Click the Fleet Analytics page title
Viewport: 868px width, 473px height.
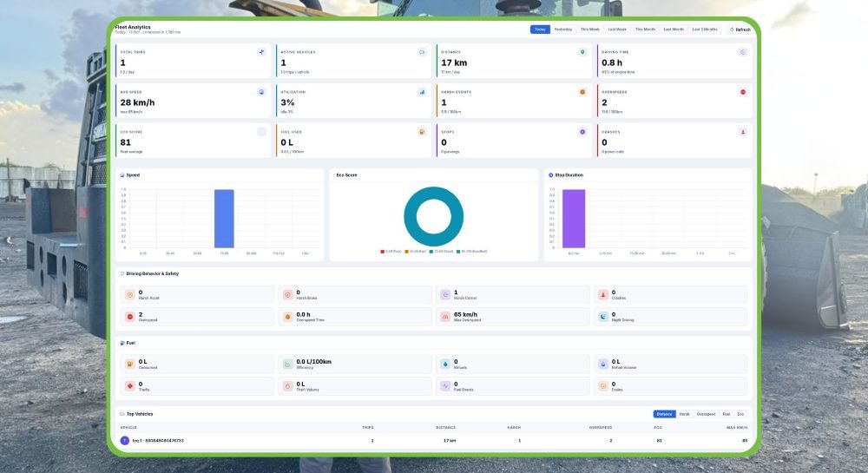click(x=132, y=27)
